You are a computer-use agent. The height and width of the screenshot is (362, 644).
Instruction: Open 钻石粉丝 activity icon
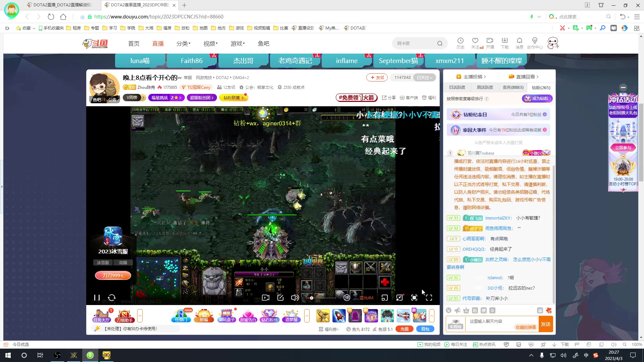point(270,316)
